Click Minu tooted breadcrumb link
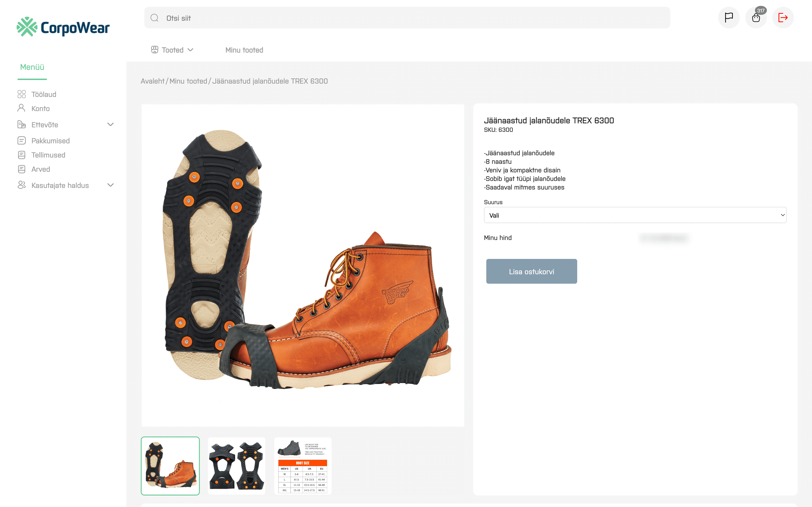 [x=188, y=81]
